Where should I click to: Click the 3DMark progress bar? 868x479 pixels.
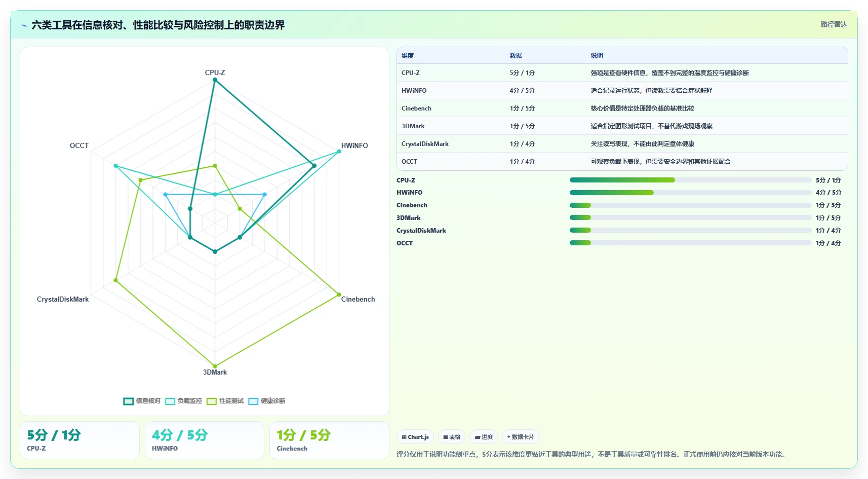click(x=690, y=217)
